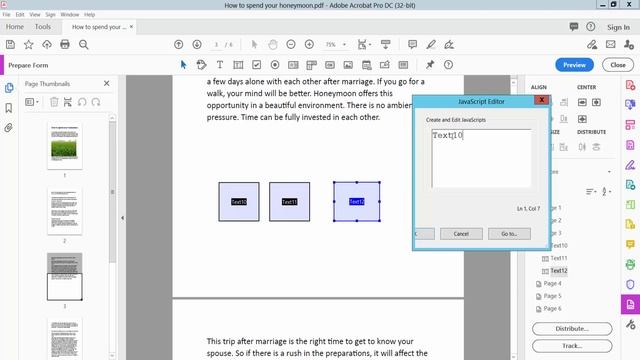The height and width of the screenshot is (360, 640).
Task: Rotate the page clockwise in thumbnails
Action: (x=96, y=102)
